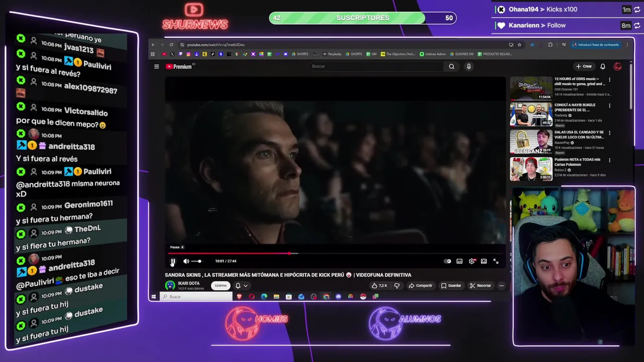
Task: Click the youtube.com address bar
Action: (x=342, y=45)
